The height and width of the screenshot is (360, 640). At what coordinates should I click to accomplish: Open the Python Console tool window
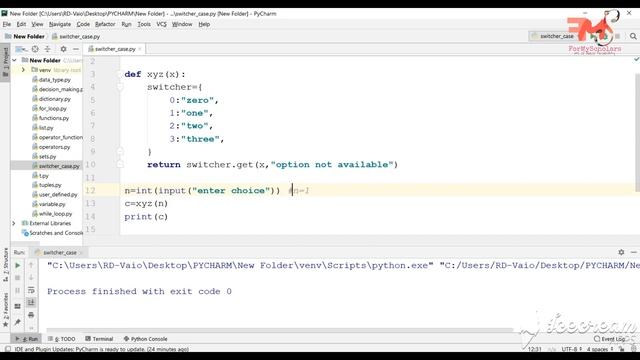tap(146, 339)
